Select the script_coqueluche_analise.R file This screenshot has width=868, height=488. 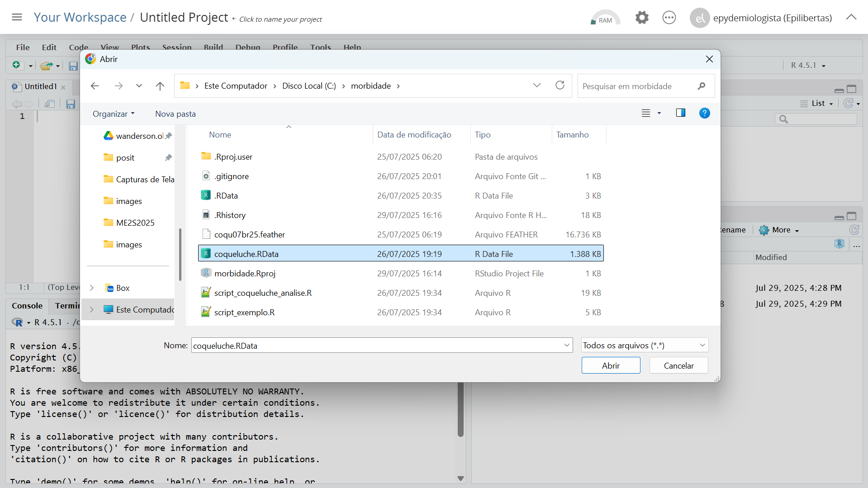pyautogui.click(x=263, y=293)
